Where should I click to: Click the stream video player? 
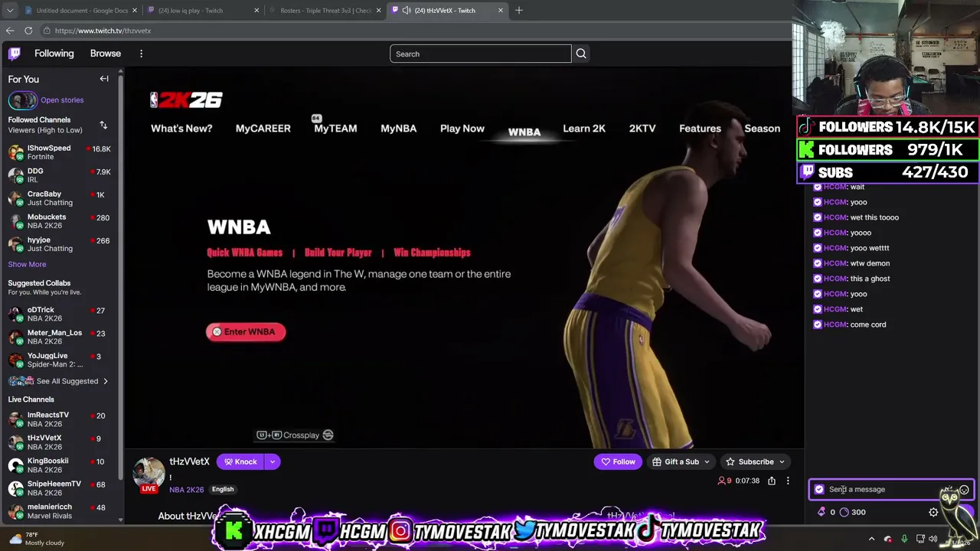463,258
